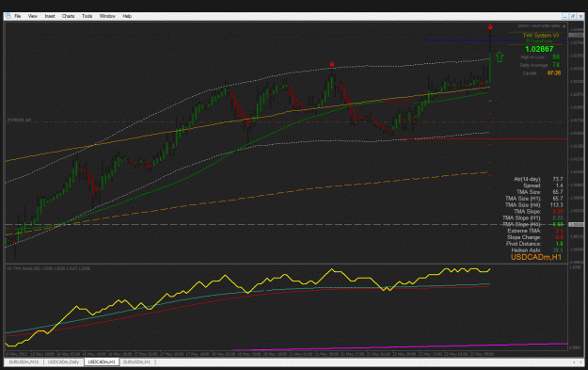
Task: Switch to the EURUSDm,M15 chart tab
Action: (x=24, y=362)
